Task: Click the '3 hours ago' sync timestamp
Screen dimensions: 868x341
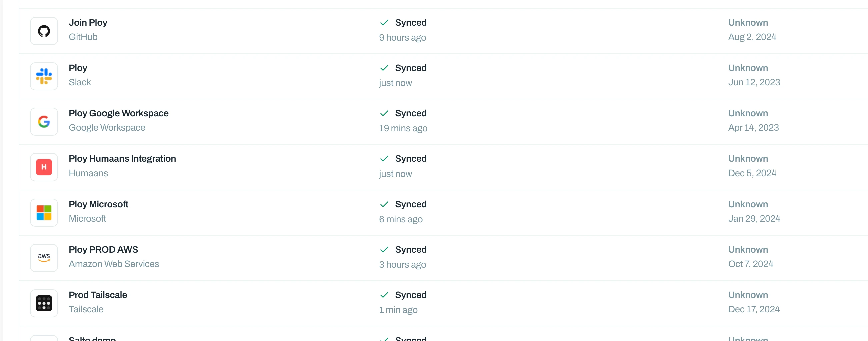Action: 402,265
